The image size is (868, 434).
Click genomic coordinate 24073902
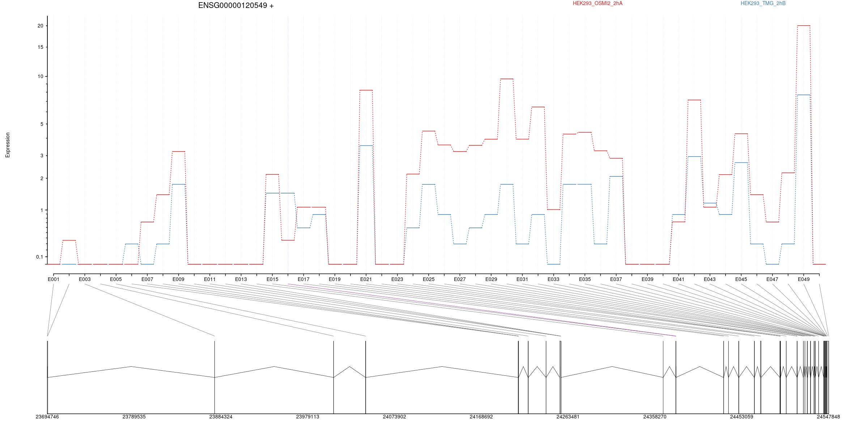tap(394, 417)
